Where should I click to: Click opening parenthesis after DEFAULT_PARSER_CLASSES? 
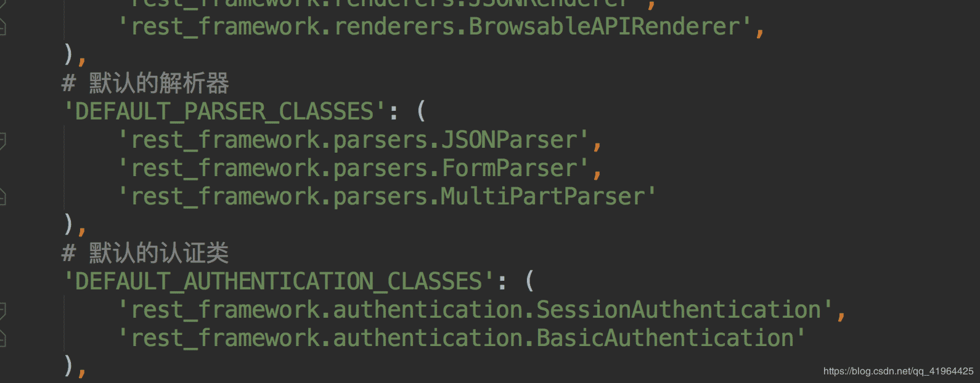[x=421, y=112]
